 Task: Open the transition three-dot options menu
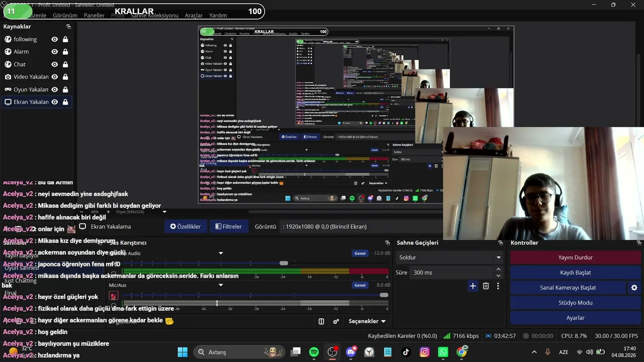[x=498, y=286]
